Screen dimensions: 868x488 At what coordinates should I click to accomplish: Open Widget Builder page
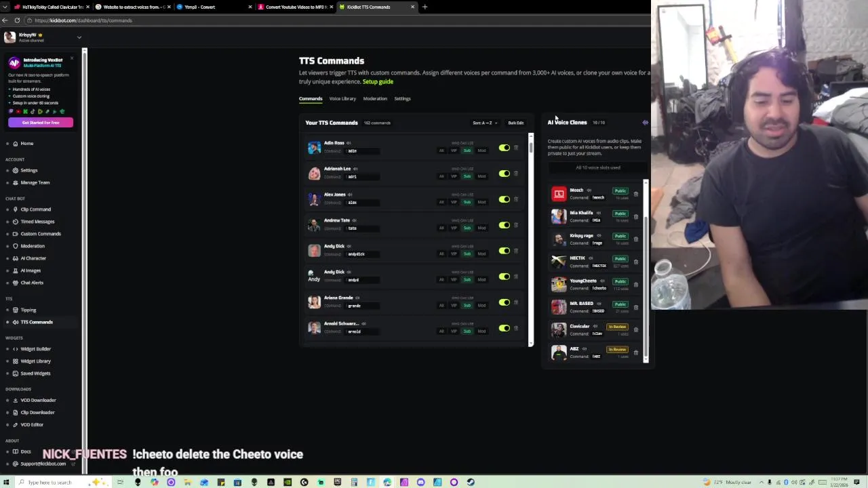pyautogui.click(x=35, y=349)
